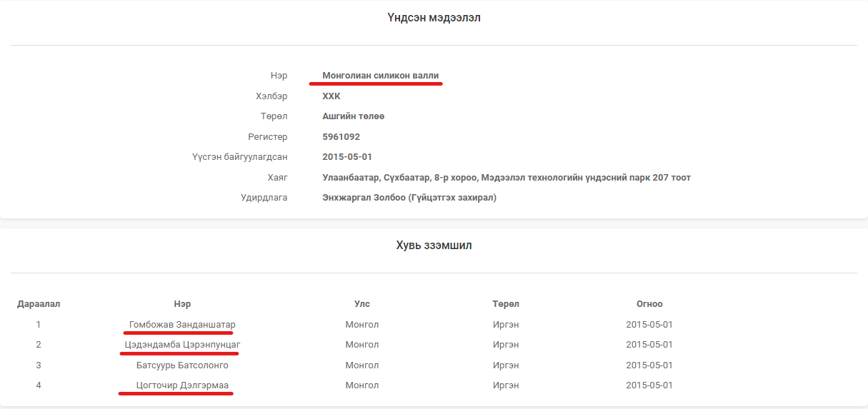This screenshot has height=409, width=868.
Task: Click the founding date in basic information
Action: tap(347, 157)
